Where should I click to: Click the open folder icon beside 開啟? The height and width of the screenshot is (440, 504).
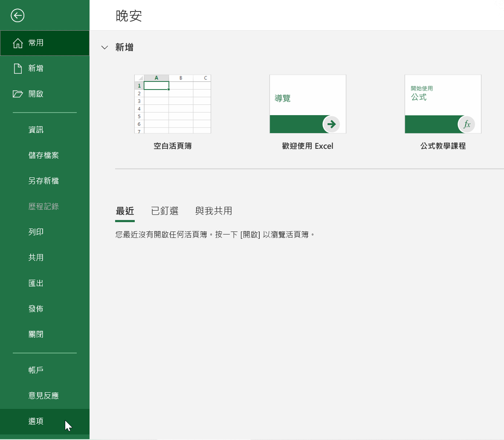(x=17, y=94)
